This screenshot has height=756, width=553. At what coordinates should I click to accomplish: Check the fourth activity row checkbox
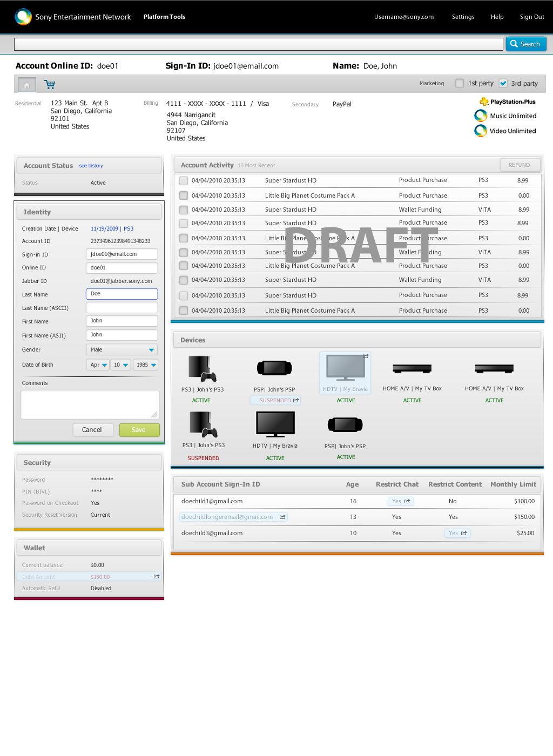pos(184,223)
